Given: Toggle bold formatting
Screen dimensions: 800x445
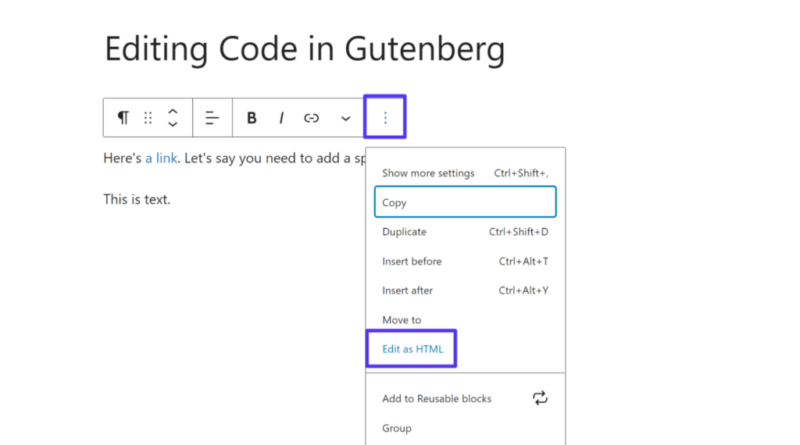Looking at the screenshot, I should (x=252, y=118).
